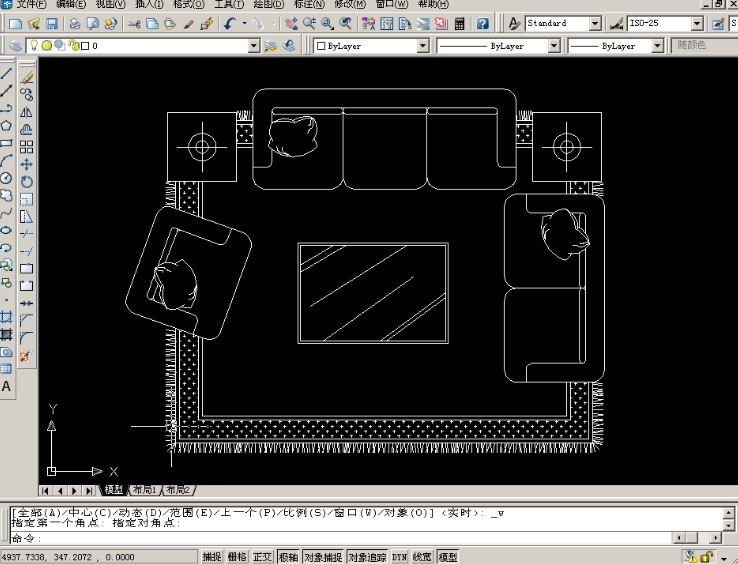Open the QuickCalc calculator icon
Image resolution: width=738 pixels, height=564 pixels.
tap(460, 24)
